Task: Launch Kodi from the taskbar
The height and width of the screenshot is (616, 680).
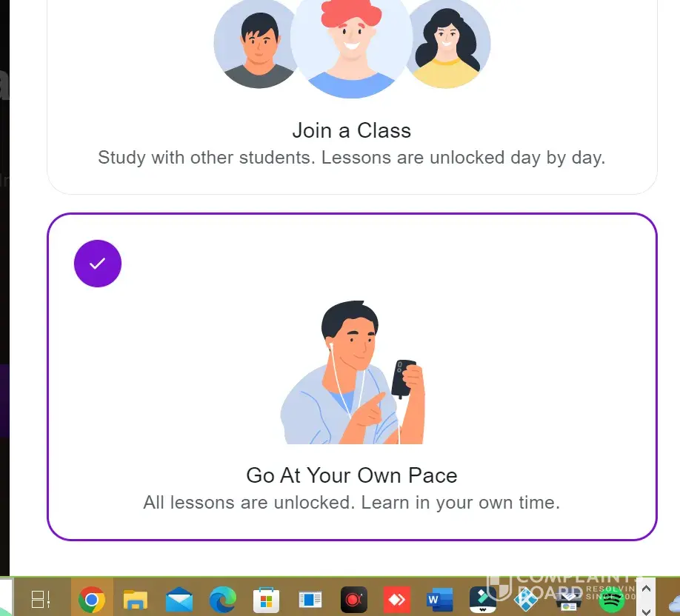Action: click(x=526, y=600)
